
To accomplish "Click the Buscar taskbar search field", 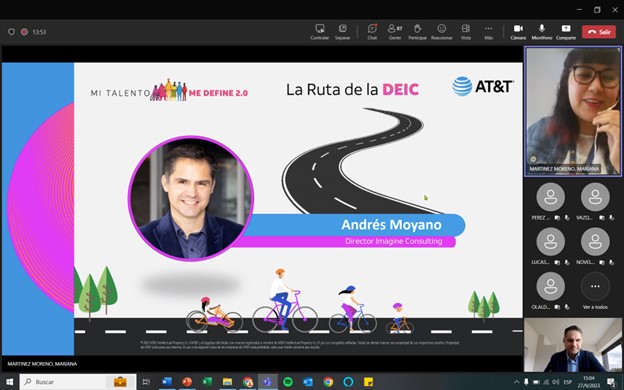I will (78, 382).
